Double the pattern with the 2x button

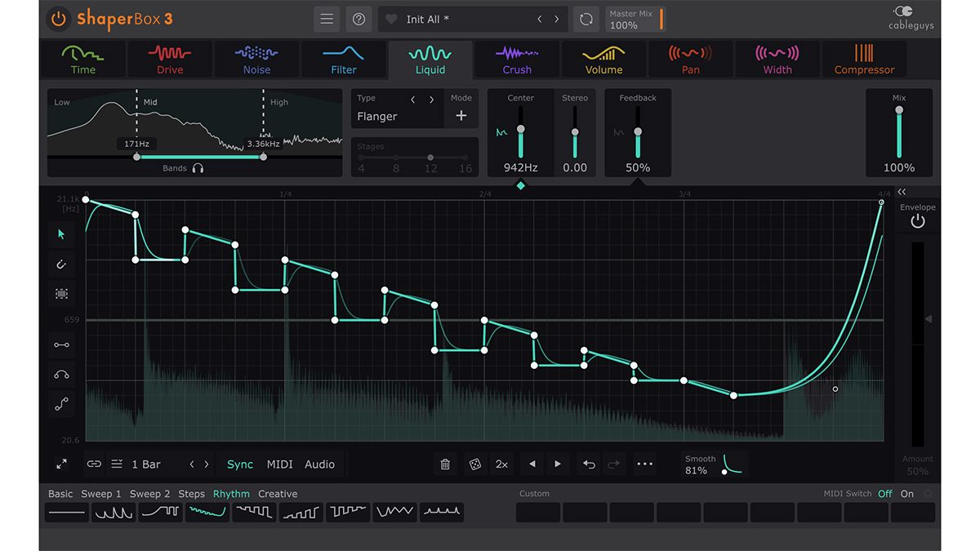coord(501,464)
